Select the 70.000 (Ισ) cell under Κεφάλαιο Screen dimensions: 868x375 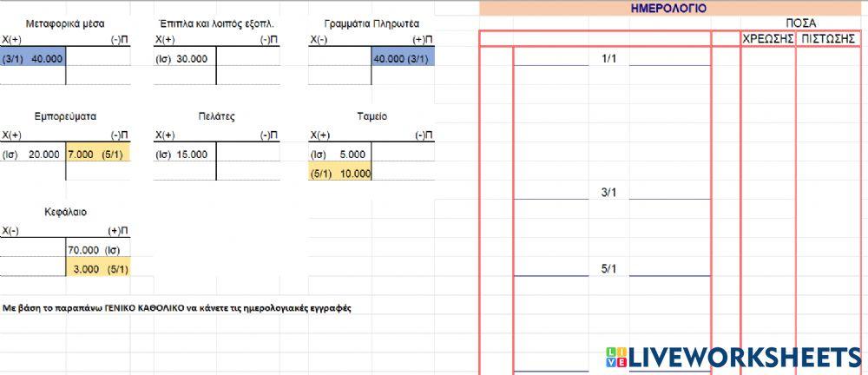click(97, 250)
